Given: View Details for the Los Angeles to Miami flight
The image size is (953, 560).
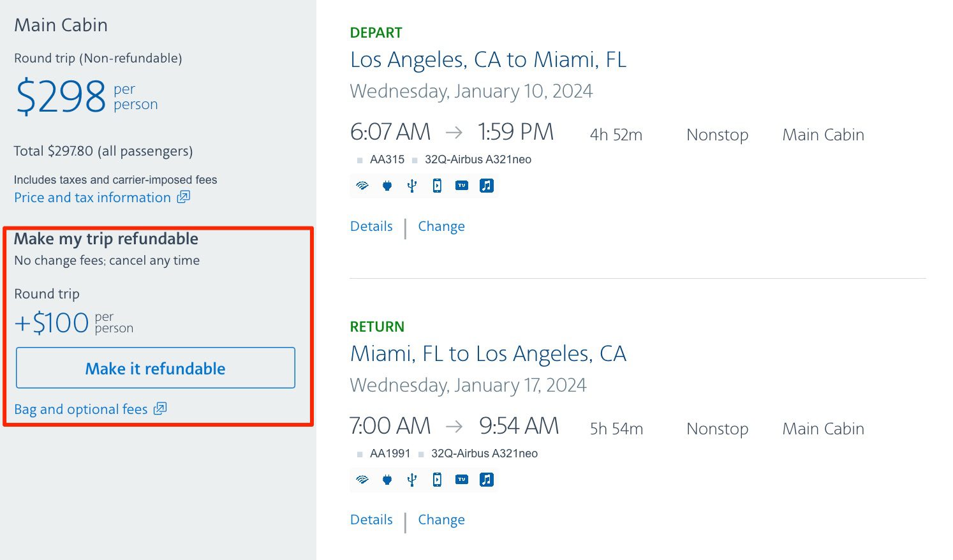Looking at the screenshot, I should click(371, 226).
